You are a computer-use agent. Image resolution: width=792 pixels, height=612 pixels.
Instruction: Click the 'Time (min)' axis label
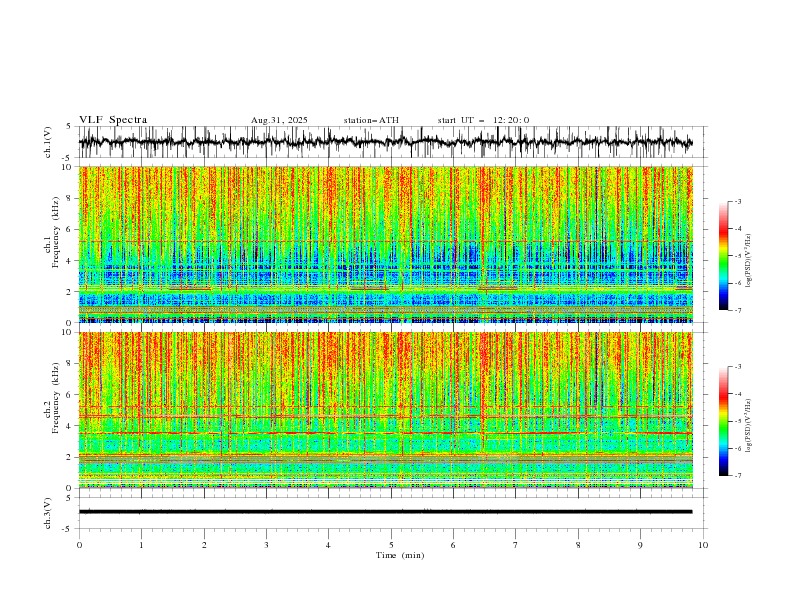tap(400, 555)
